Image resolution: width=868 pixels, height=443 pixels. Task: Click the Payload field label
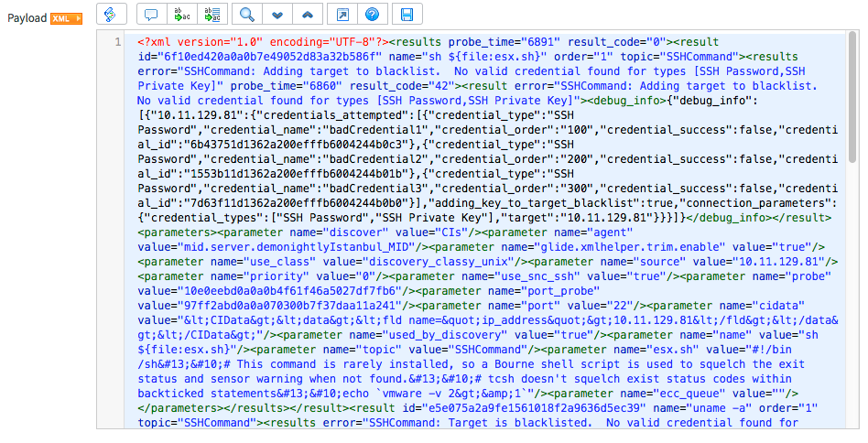point(27,18)
